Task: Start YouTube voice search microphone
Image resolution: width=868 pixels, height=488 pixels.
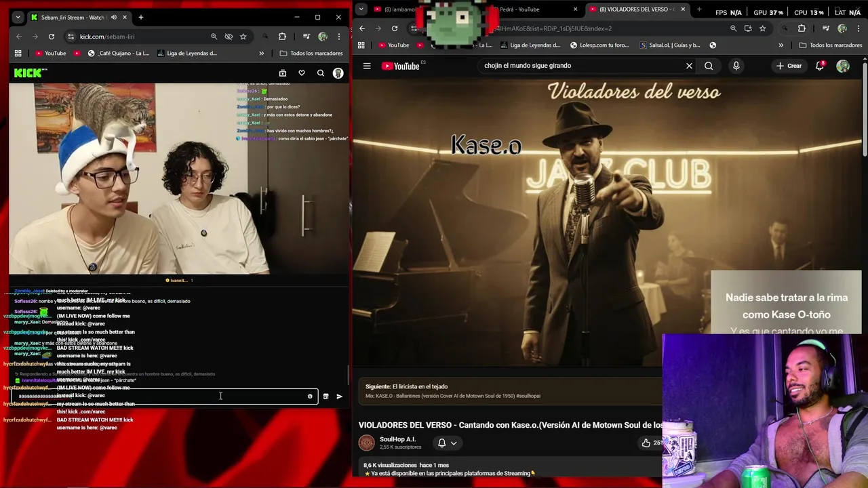Action: pyautogui.click(x=736, y=66)
